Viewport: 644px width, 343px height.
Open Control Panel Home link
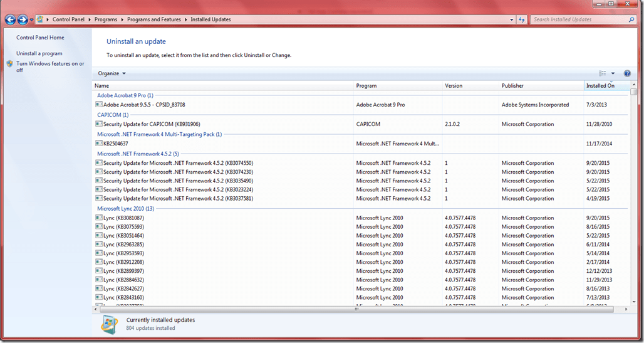(x=40, y=38)
